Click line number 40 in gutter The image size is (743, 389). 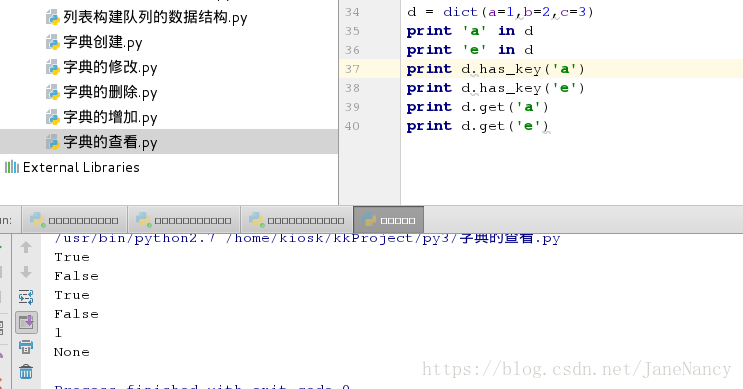point(352,126)
